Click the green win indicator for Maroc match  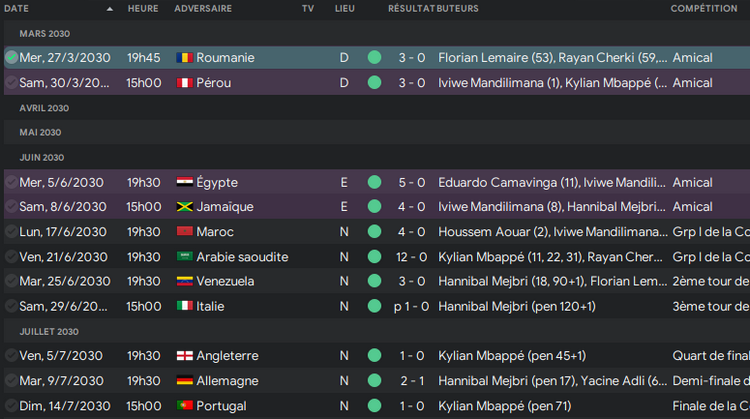point(374,232)
